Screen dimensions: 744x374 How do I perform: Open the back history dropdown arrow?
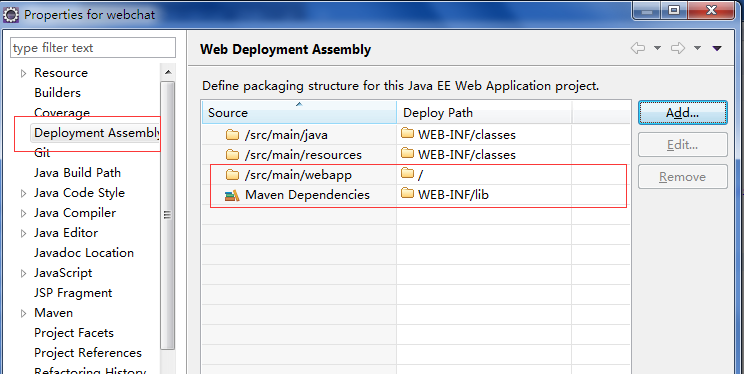657,48
